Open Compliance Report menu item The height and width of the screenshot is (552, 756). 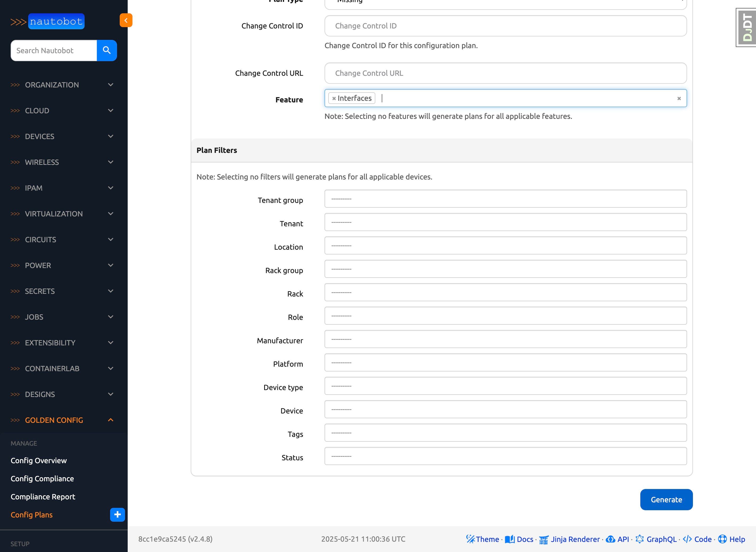(43, 496)
